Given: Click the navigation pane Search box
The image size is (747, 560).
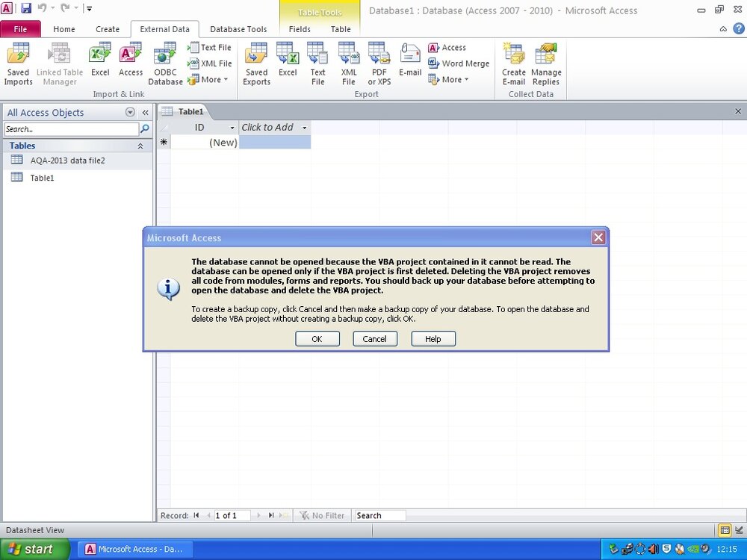Looking at the screenshot, I should [72, 129].
